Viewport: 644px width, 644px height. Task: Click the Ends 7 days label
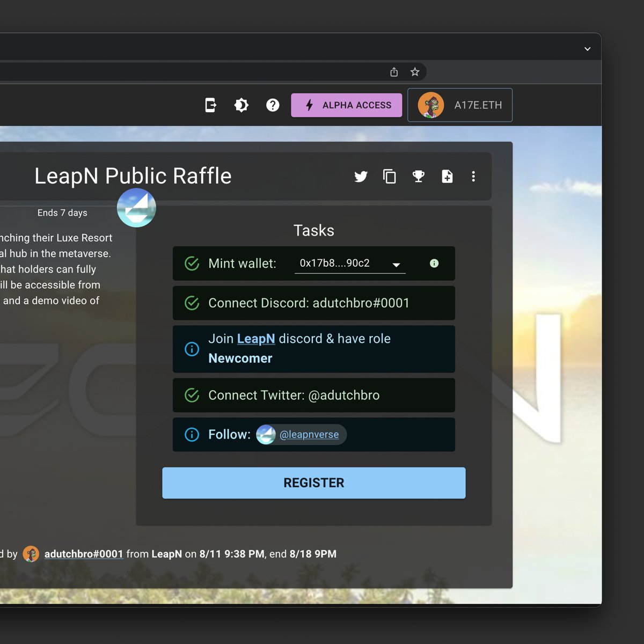[x=62, y=213]
